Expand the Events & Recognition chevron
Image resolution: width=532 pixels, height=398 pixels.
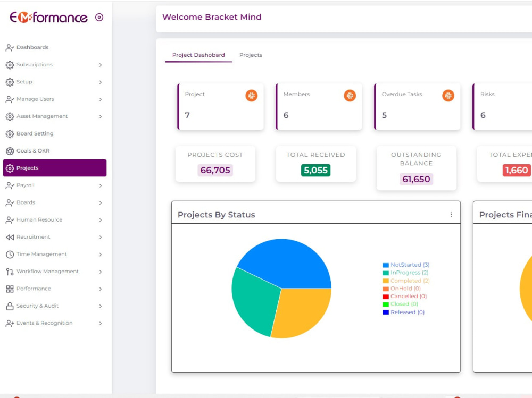pos(101,324)
